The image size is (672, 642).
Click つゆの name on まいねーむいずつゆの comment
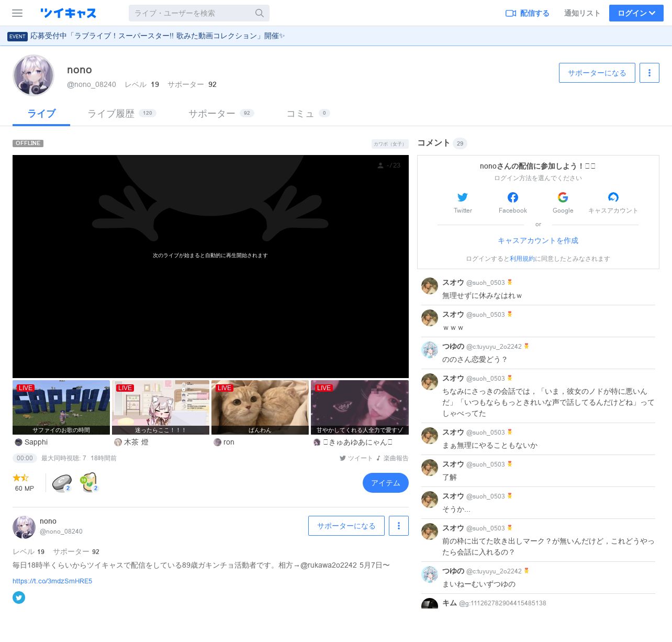pos(453,571)
